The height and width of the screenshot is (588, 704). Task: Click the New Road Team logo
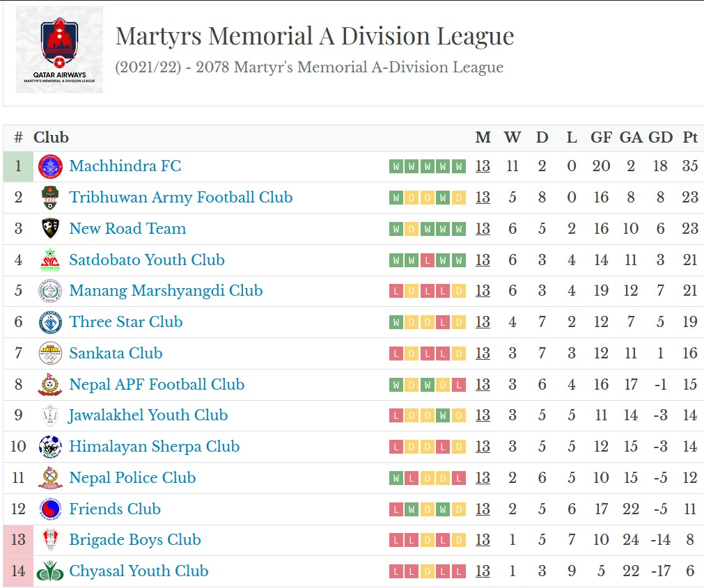pyautogui.click(x=50, y=229)
